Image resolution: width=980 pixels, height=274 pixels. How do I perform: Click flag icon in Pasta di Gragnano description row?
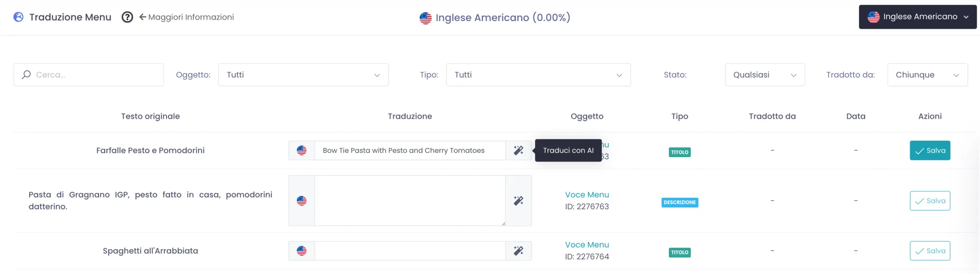click(x=301, y=201)
